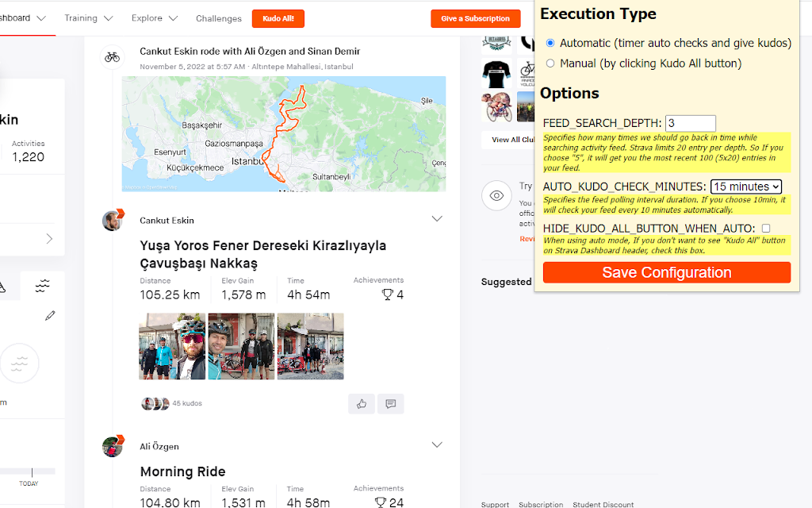Toggle HIDE_KUDO_ALL_BUTTON_WHEN_AUTO checkbox
The width and height of the screenshot is (812, 508).
click(x=766, y=228)
